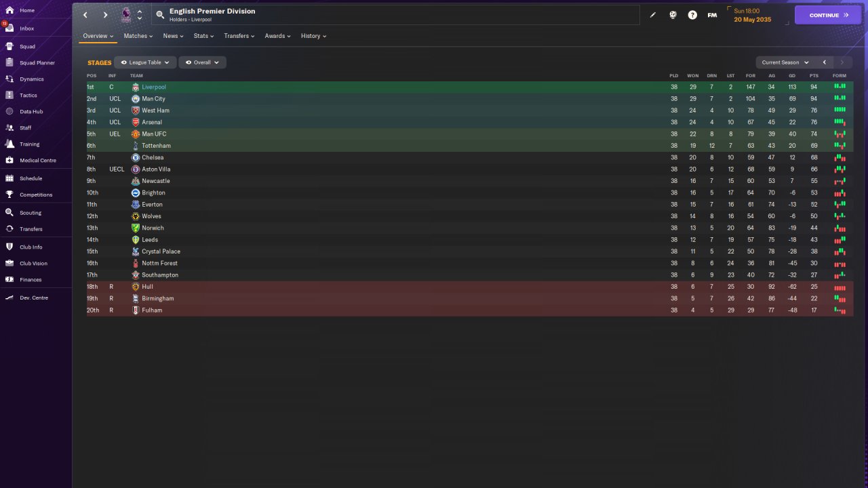868x488 pixels.
Task: Sort table by PTS column header
Action: 814,76
